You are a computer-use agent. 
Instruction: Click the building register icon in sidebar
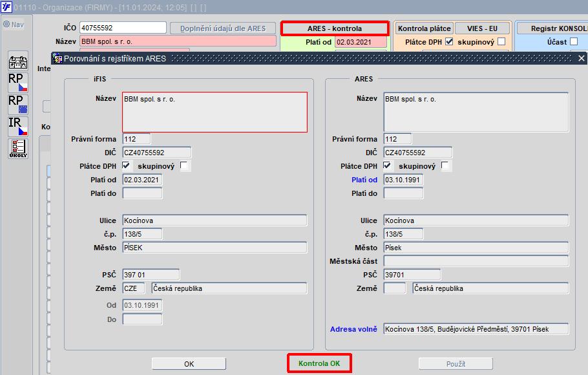tap(18, 61)
